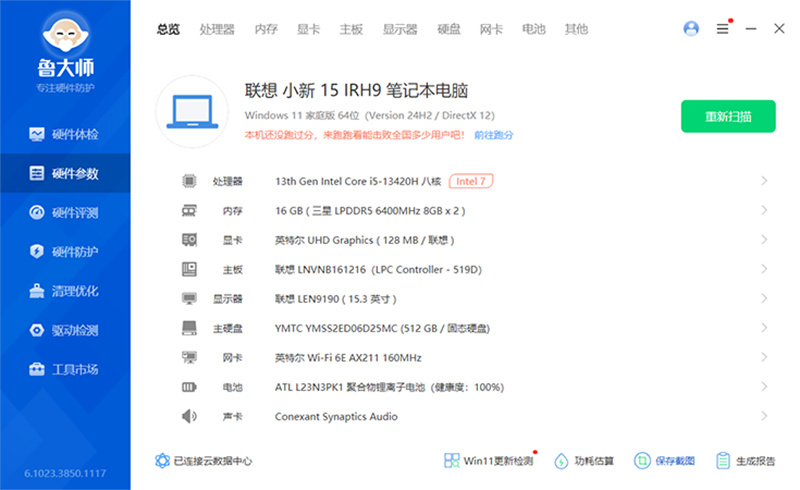The width and height of the screenshot is (800, 490).
Task: Switch to the 显卡 tab
Action: [x=309, y=30]
